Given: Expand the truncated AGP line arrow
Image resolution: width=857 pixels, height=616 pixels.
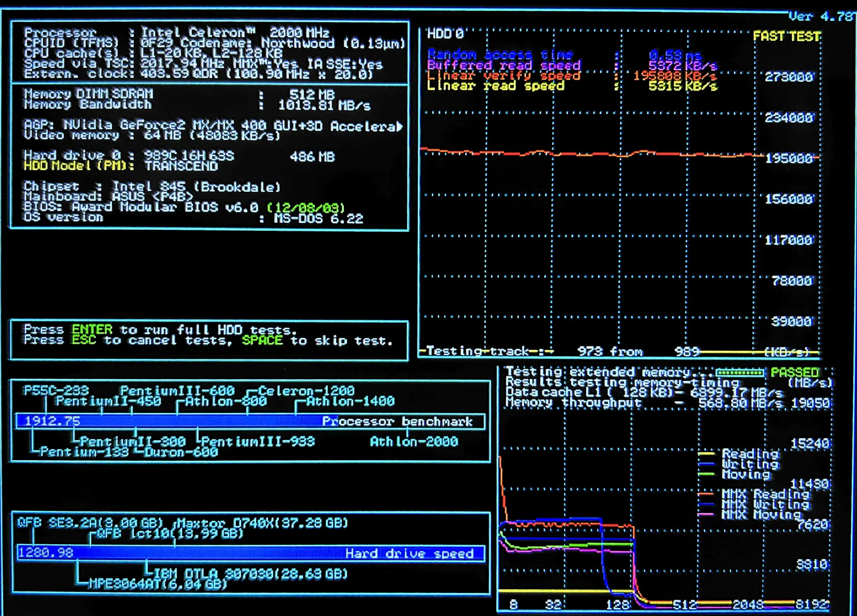Looking at the screenshot, I should tap(399, 126).
